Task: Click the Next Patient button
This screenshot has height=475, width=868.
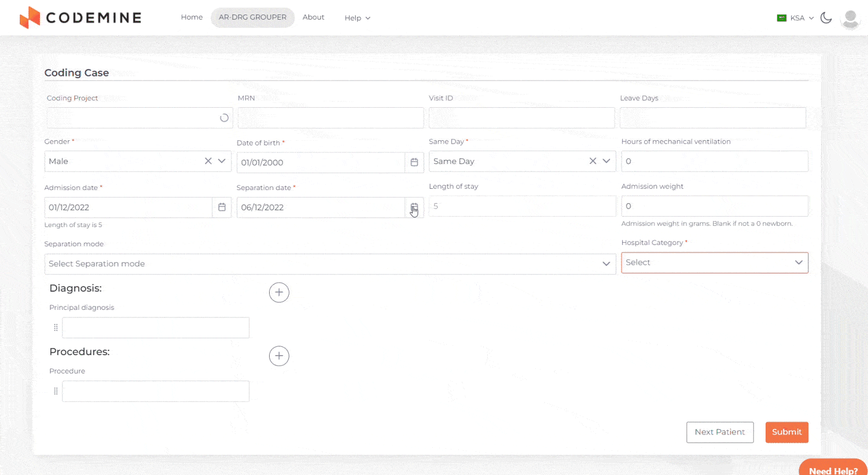Action: 720,432
